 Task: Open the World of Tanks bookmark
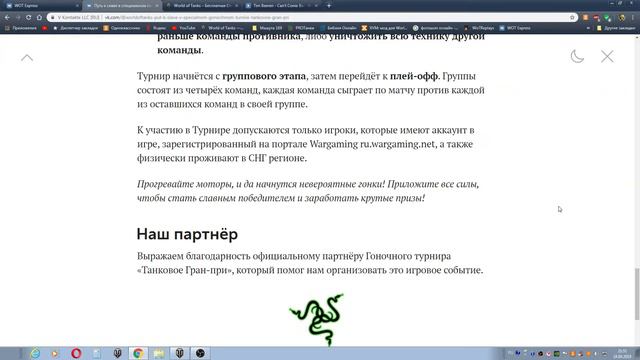tap(222, 28)
